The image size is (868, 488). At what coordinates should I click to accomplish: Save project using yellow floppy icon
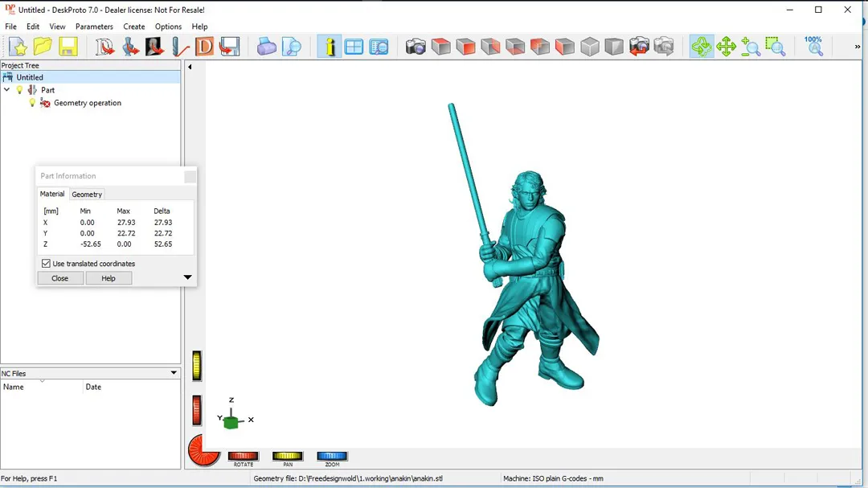(68, 47)
